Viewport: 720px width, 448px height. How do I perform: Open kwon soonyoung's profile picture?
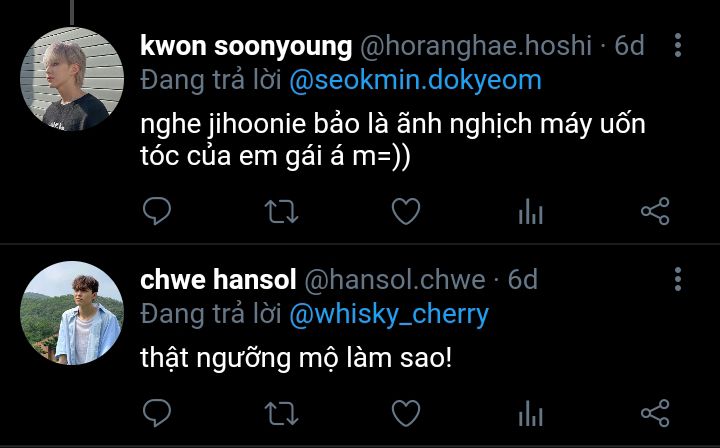coord(72,79)
